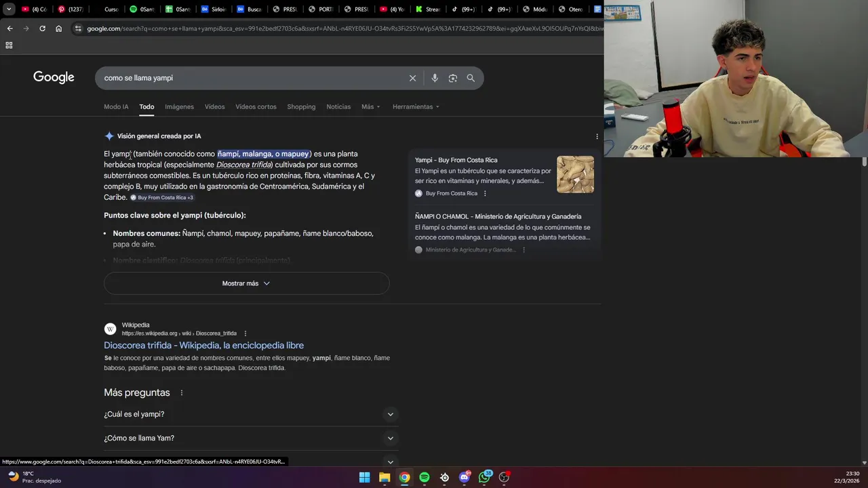868x488 pixels.
Task: Click the Google logo
Action: [54, 77]
